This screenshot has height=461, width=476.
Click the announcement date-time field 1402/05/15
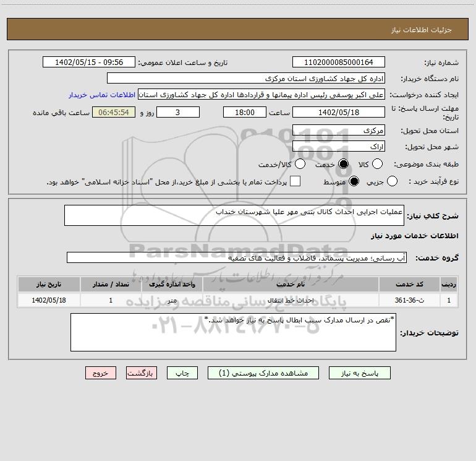coord(89,62)
